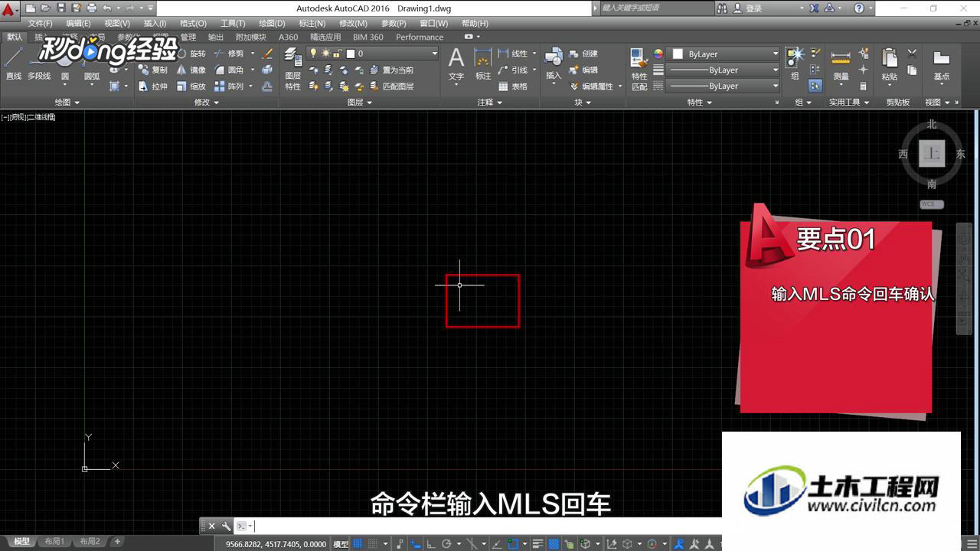Switch to the 输出 (Output) ribbon tab

[216, 37]
